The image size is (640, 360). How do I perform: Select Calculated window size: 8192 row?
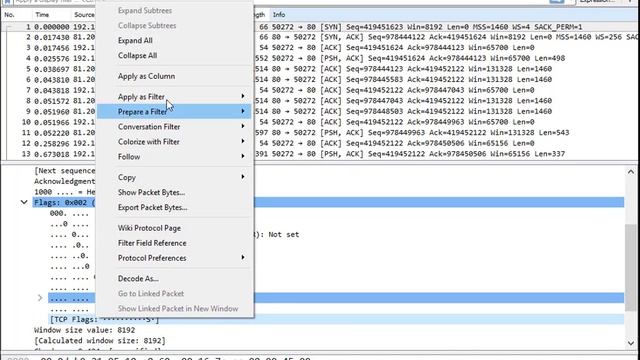pos(100,340)
